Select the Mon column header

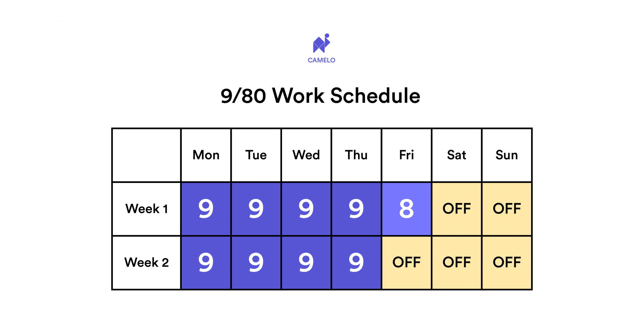click(x=206, y=155)
